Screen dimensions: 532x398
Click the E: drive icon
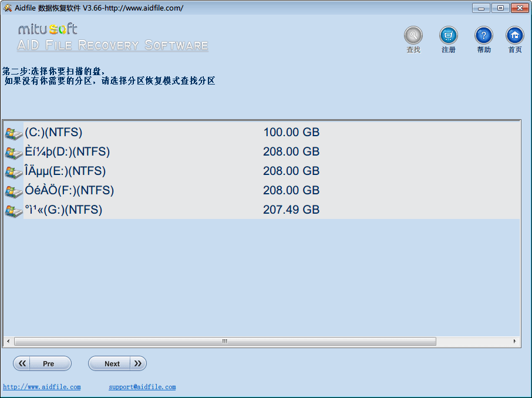13,171
